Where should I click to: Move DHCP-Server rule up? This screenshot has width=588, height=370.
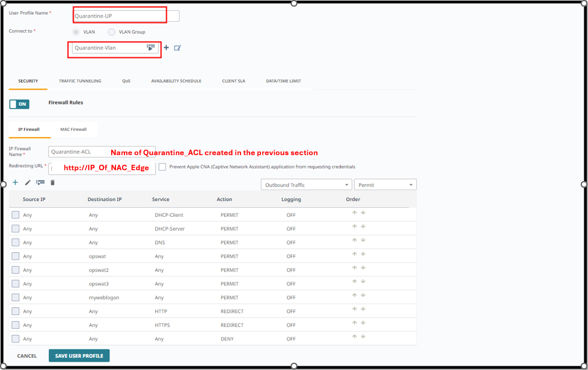[x=354, y=226]
